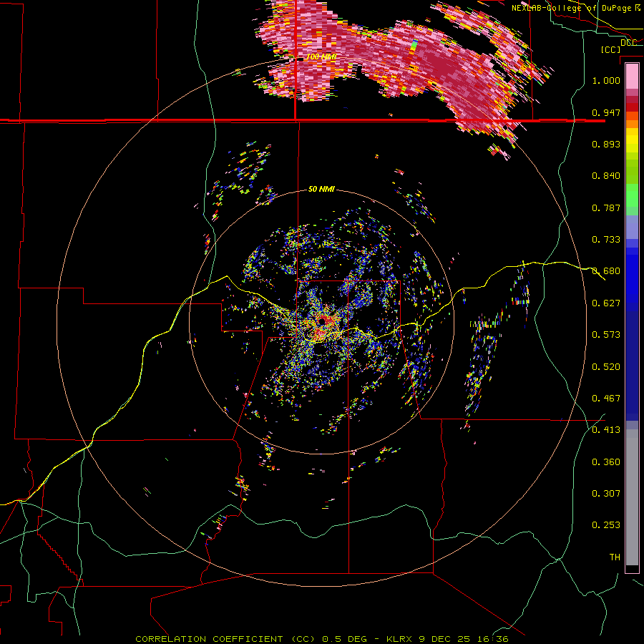Select the 0.413 legend value
The width and height of the screenshot is (644, 644).
(x=606, y=430)
